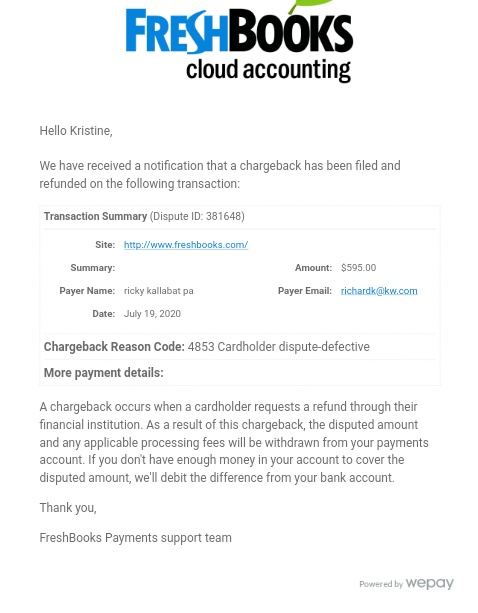Click the payer name ricky kallabat pa

[x=159, y=291]
